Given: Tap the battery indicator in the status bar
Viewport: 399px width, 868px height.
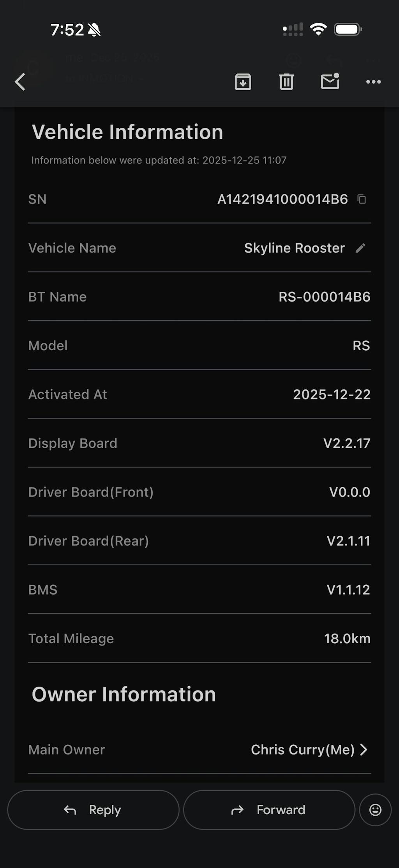Looking at the screenshot, I should coord(348,29).
